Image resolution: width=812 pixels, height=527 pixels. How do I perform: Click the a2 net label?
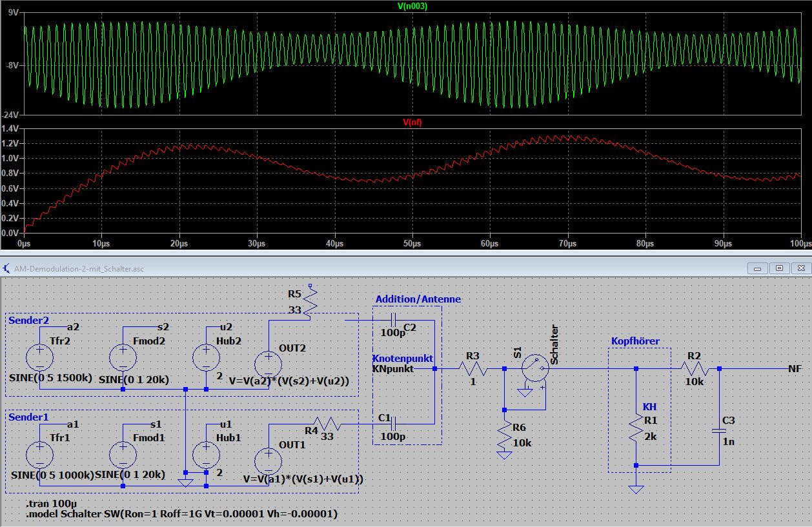(x=73, y=327)
